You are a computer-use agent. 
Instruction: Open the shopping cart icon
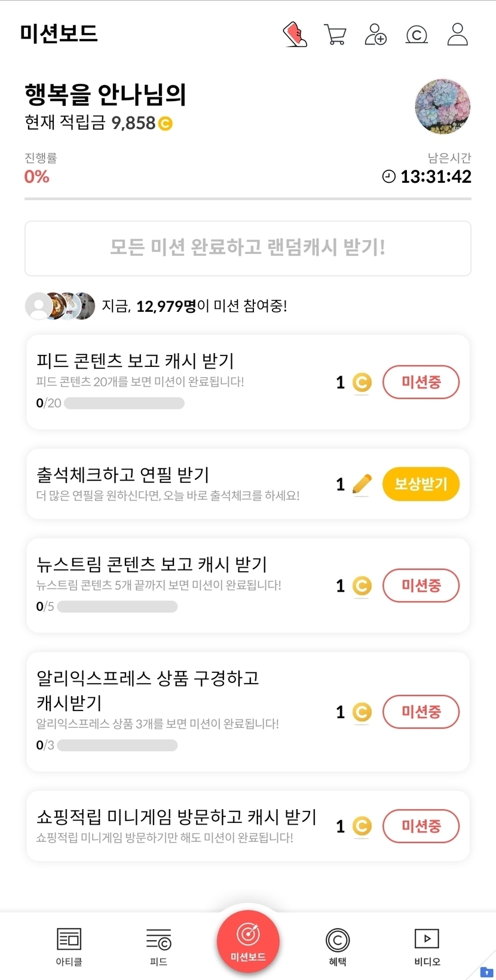pyautogui.click(x=335, y=35)
